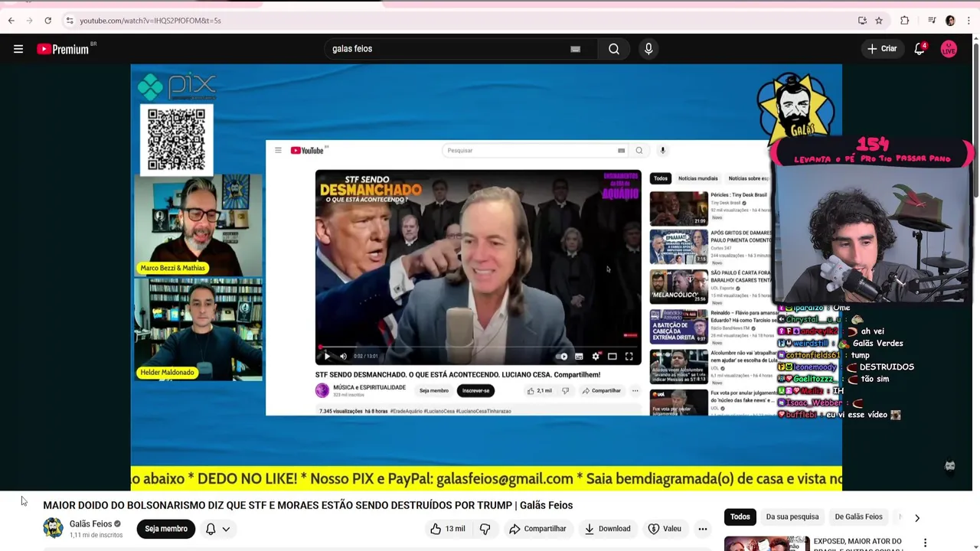Open the Criar menu

[881, 49]
